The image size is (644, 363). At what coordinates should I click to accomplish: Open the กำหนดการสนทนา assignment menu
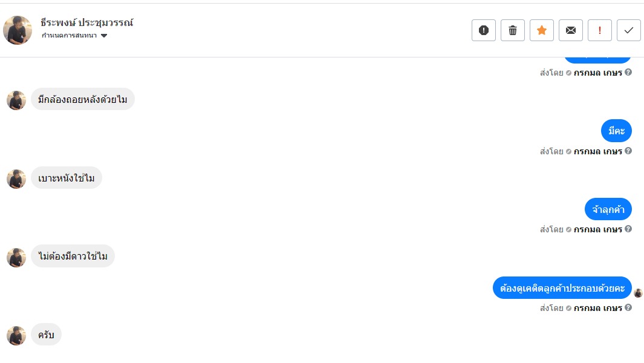click(x=70, y=36)
